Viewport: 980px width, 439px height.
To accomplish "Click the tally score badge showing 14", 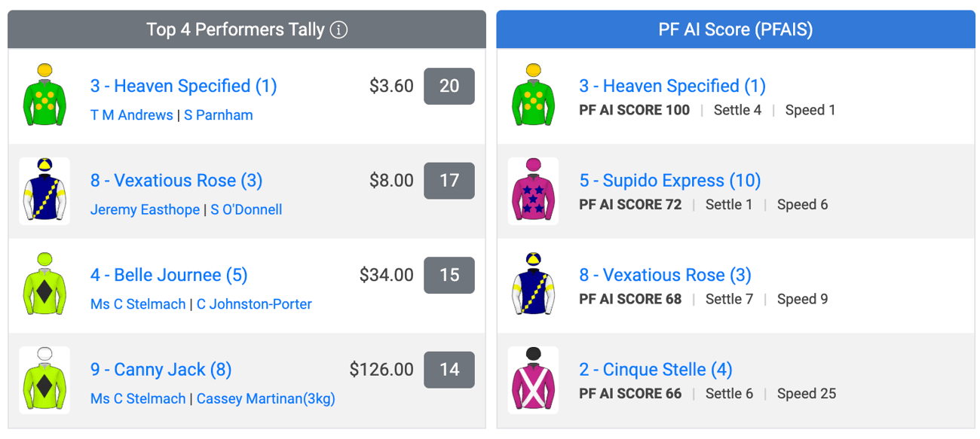I will click(449, 370).
